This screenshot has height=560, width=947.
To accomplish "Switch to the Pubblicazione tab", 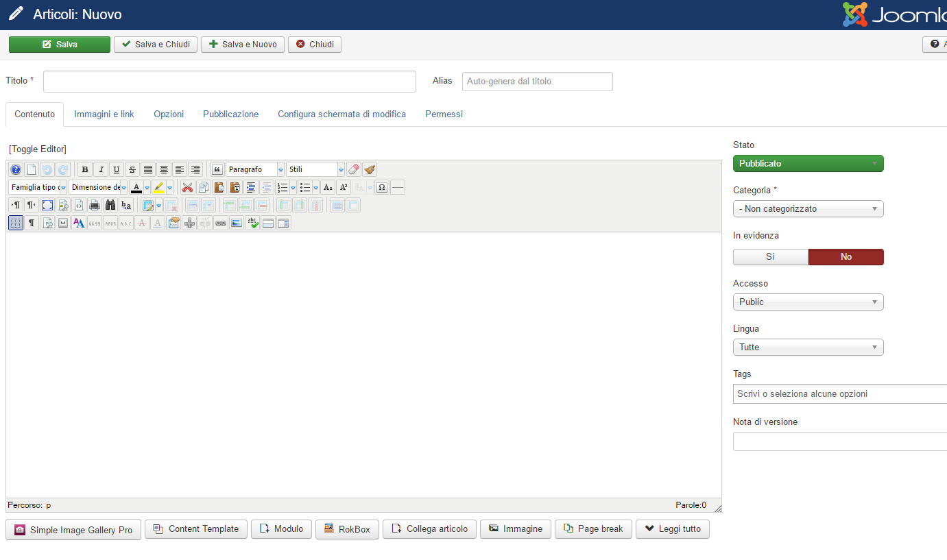I will (230, 114).
